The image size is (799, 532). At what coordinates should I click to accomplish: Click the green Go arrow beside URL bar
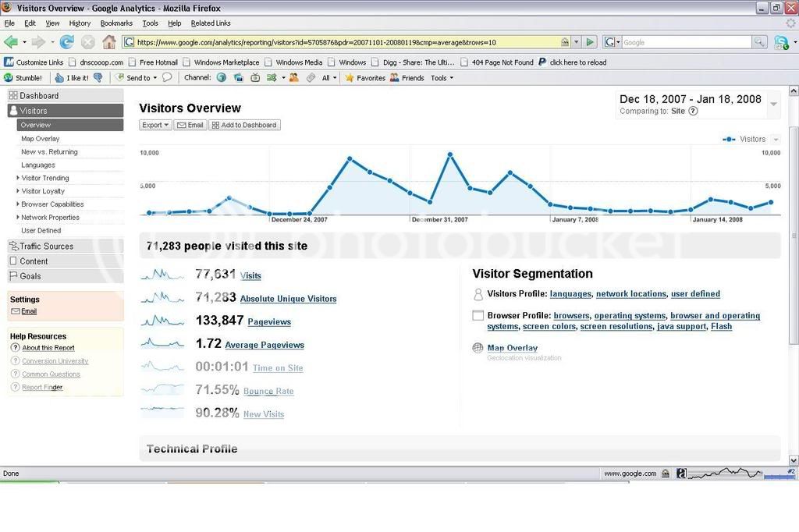click(x=590, y=42)
